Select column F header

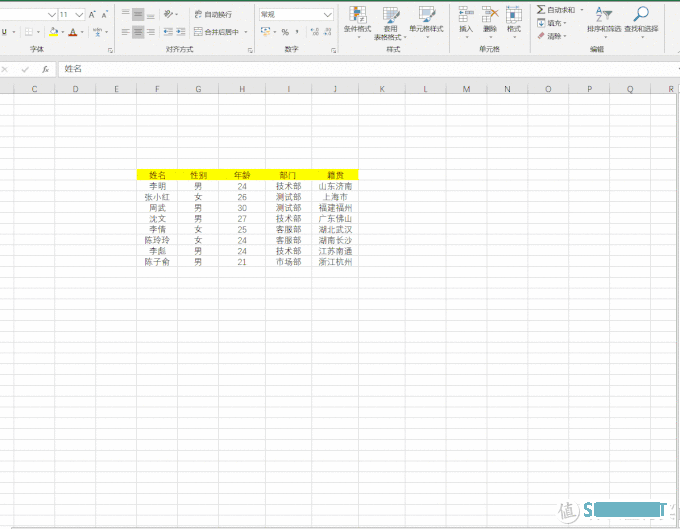tap(157, 89)
